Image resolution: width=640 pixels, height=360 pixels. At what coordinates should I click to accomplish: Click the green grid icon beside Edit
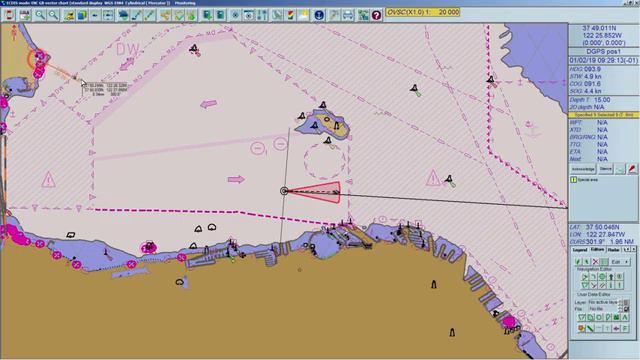[604, 262]
